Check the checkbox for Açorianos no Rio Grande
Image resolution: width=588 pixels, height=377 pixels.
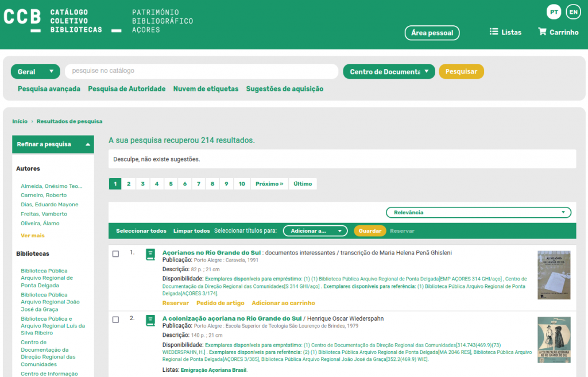pyautogui.click(x=115, y=255)
